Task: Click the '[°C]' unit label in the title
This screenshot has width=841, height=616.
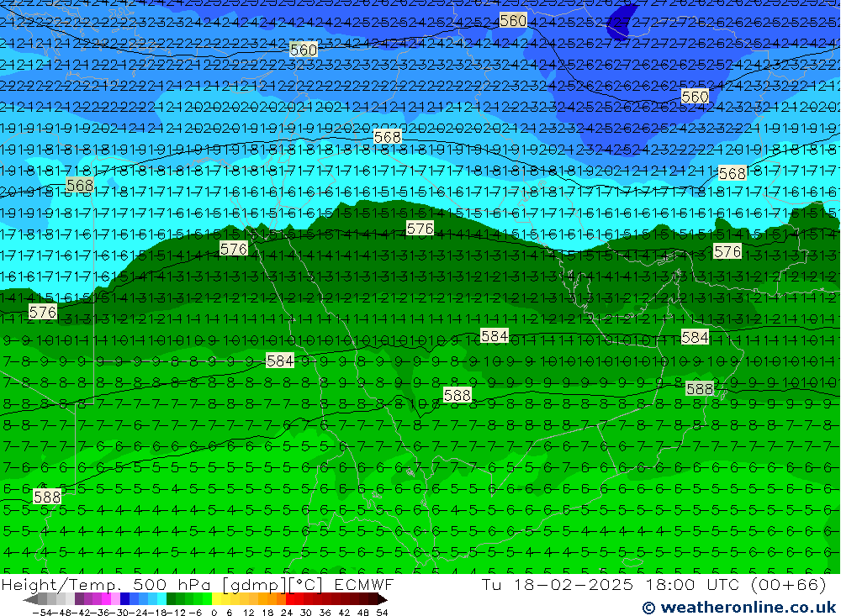Action: click(306, 585)
